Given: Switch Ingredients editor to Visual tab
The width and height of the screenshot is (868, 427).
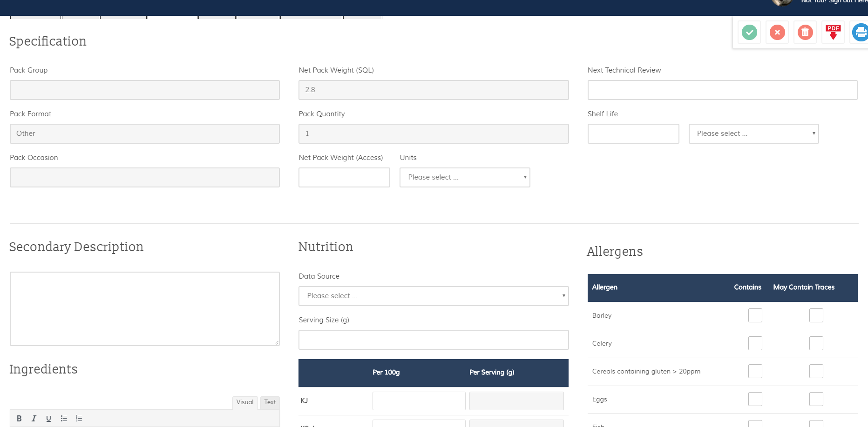Looking at the screenshot, I should click(245, 402).
